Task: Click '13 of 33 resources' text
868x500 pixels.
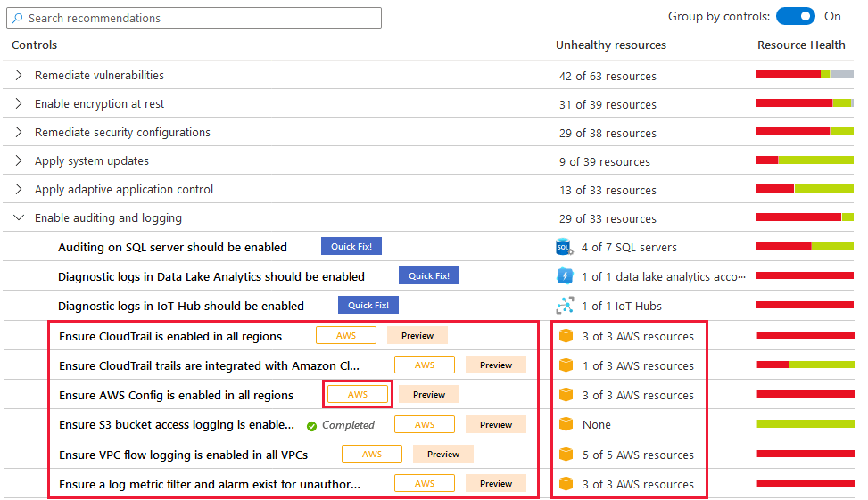Action: [x=608, y=190]
